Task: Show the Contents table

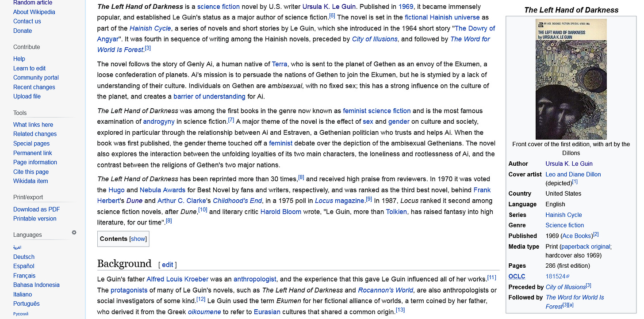Action: pyautogui.click(x=138, y=239)
